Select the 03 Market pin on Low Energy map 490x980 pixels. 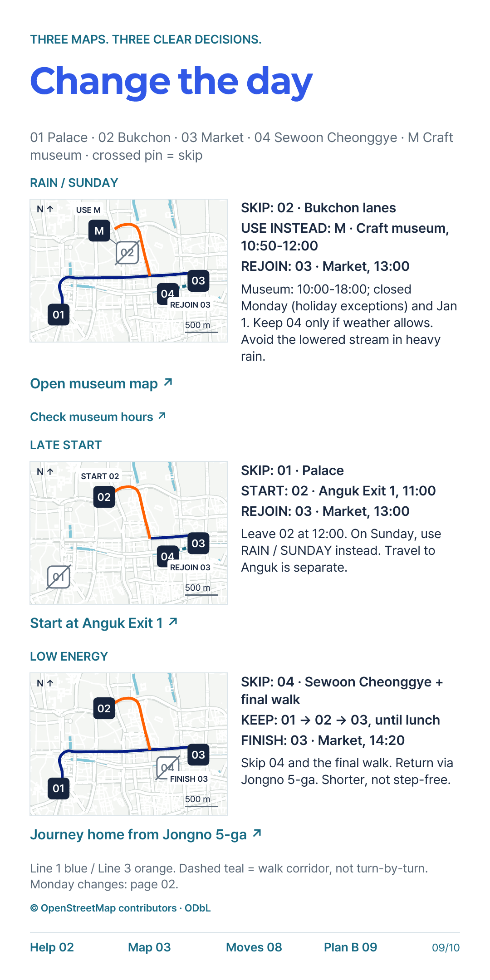pos(198,755)
